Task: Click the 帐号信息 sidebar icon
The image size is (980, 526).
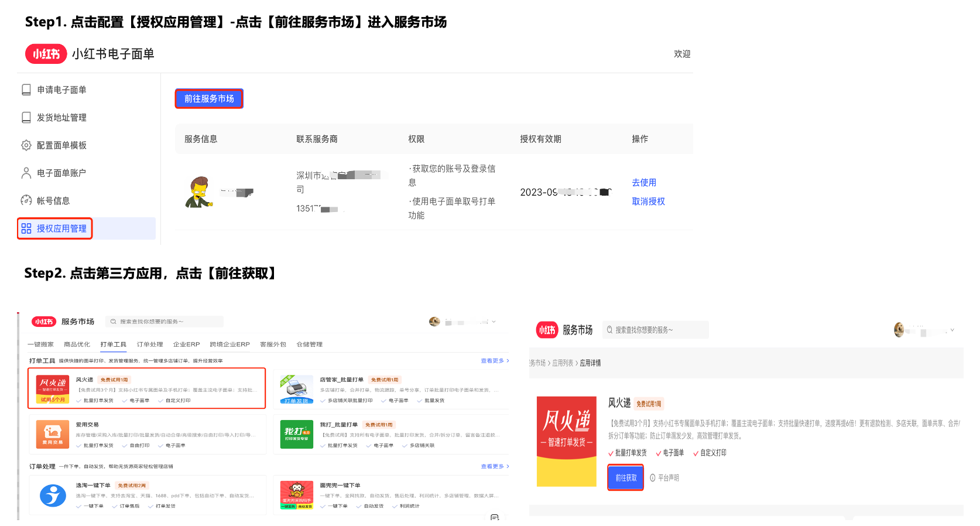Action: tap(26, 200)
